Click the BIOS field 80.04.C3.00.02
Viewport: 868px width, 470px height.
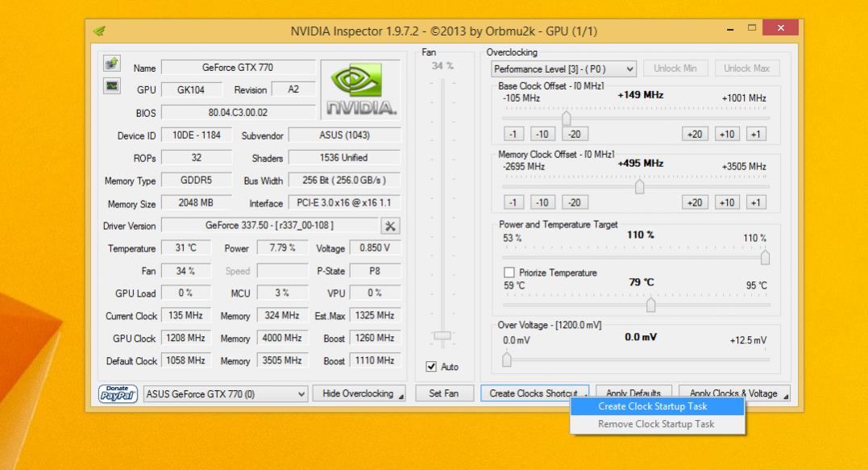point(238,112)
